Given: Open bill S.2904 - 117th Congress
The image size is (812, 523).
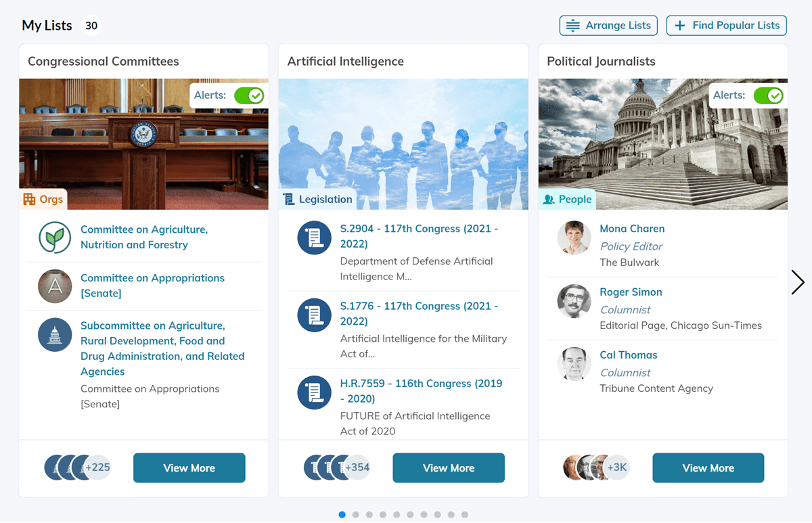Looking at the screenshot, I should point(419,236).
